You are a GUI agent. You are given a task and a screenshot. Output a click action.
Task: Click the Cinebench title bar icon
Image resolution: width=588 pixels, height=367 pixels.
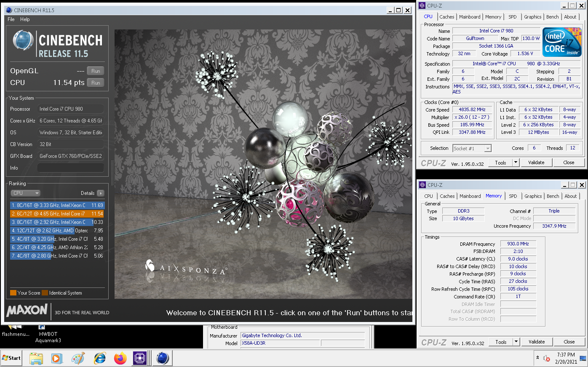coord(9,10)
